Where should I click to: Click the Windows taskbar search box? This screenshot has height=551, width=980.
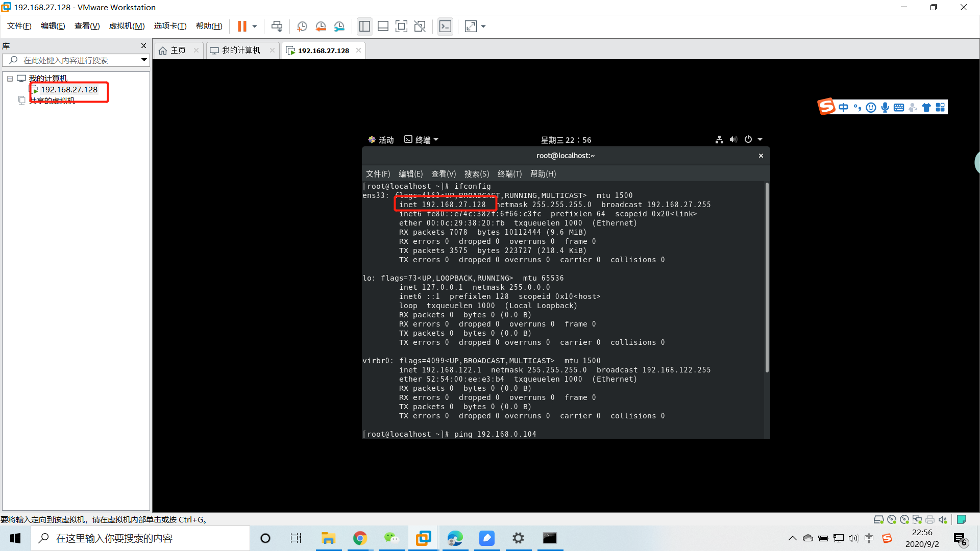140,538
